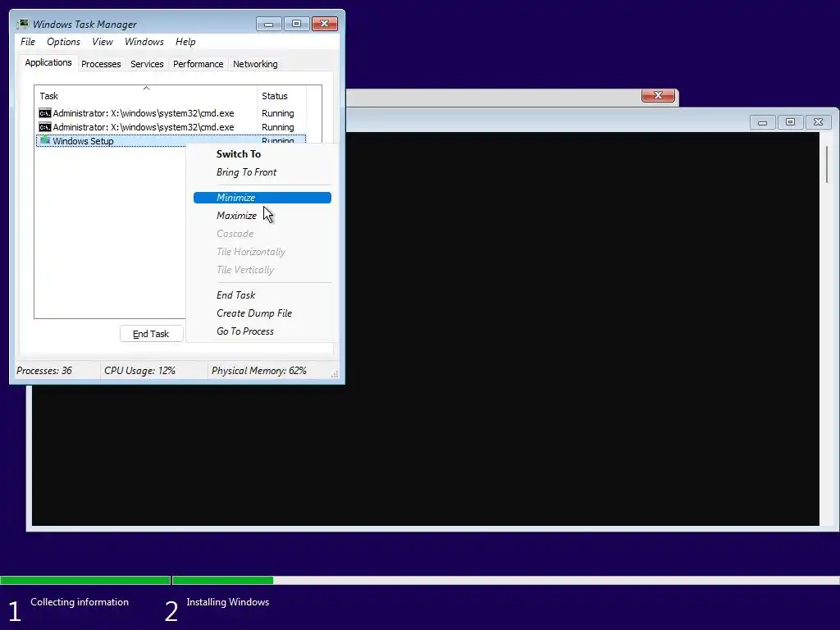Open the Windows menu
The width and height of the screenshot is (840, 630).
(144, 42)
